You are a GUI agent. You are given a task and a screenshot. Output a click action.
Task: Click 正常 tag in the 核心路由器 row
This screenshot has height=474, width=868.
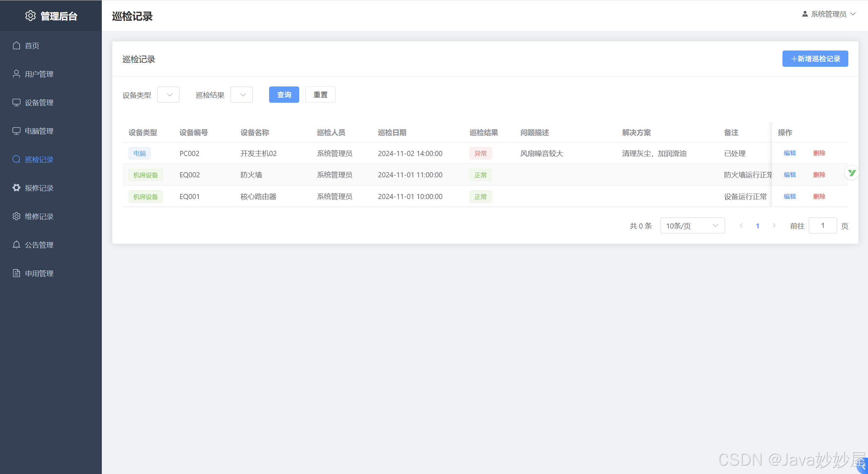[480, 197]
